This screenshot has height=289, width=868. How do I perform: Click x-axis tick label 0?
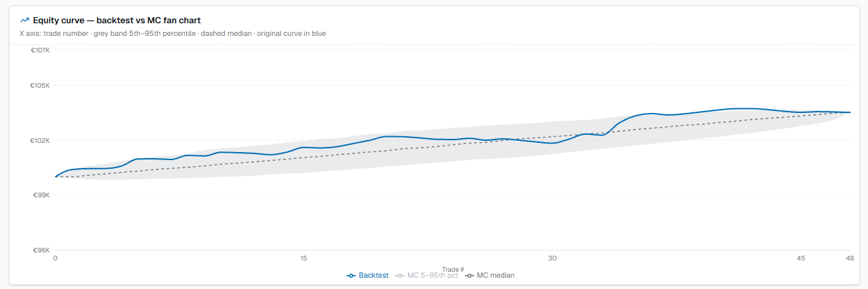[x=55, y=258]
